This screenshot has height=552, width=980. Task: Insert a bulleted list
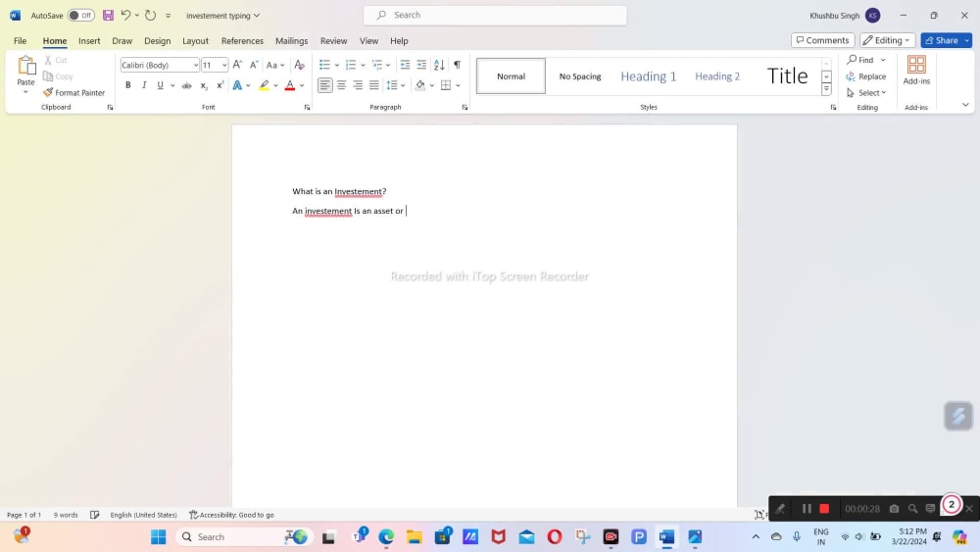tap(324, 65)
